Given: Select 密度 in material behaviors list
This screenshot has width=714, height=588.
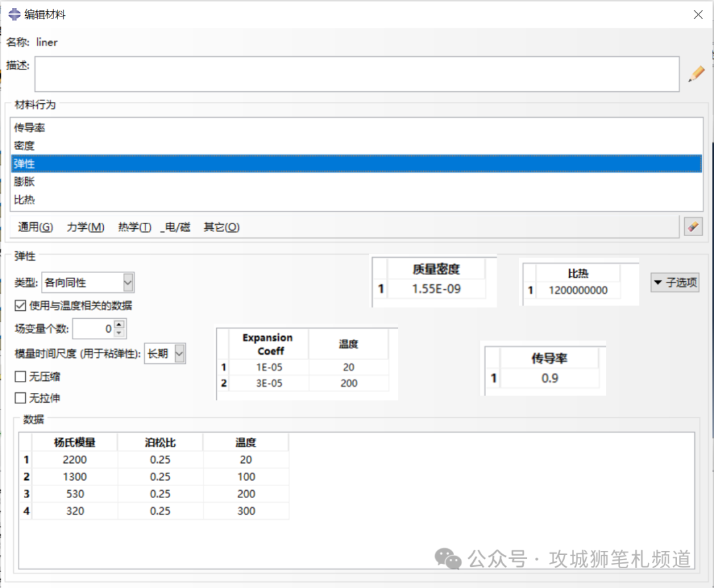Looking at the screenshot, I should point(356,146).
